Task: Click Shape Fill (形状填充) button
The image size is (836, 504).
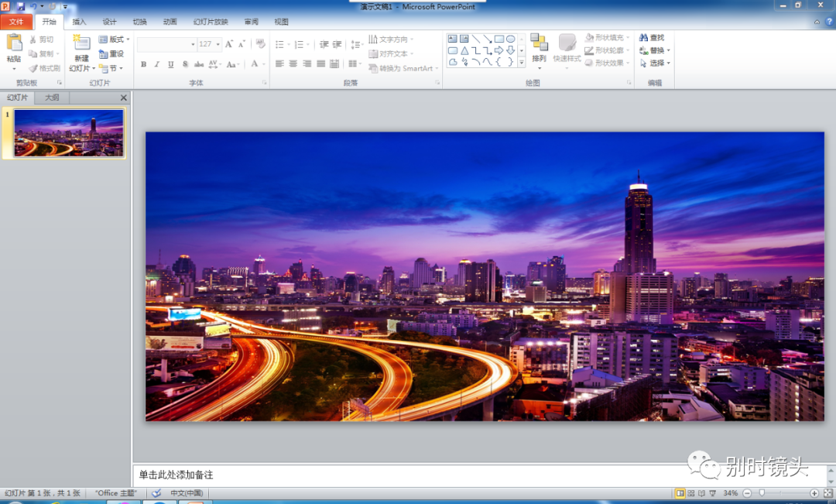Action: tap(608, 38)
